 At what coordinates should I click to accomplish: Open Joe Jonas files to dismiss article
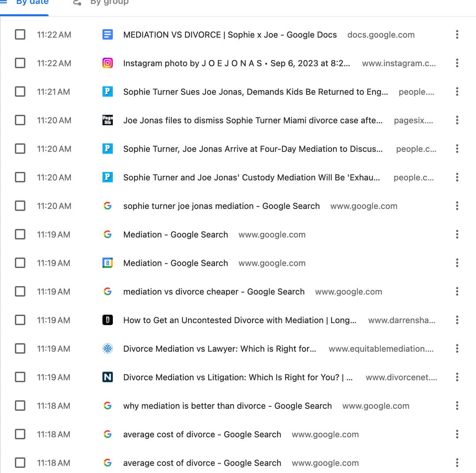coord(253,120)
